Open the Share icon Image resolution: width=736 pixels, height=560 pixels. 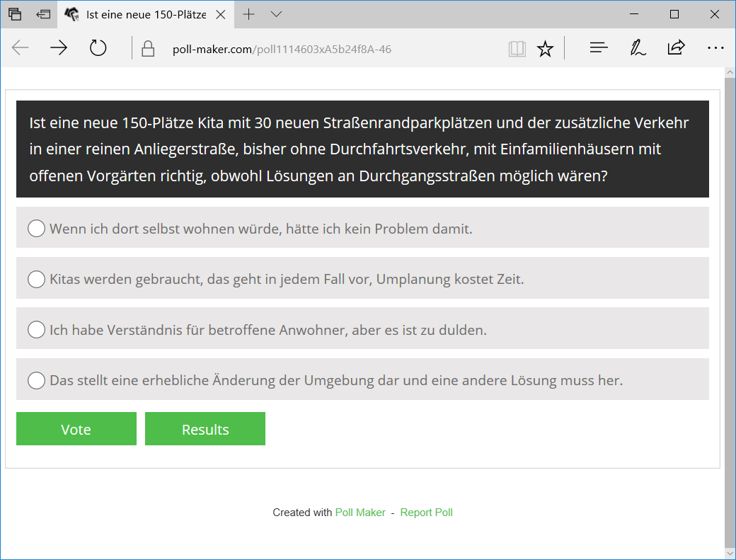point(676,48)
